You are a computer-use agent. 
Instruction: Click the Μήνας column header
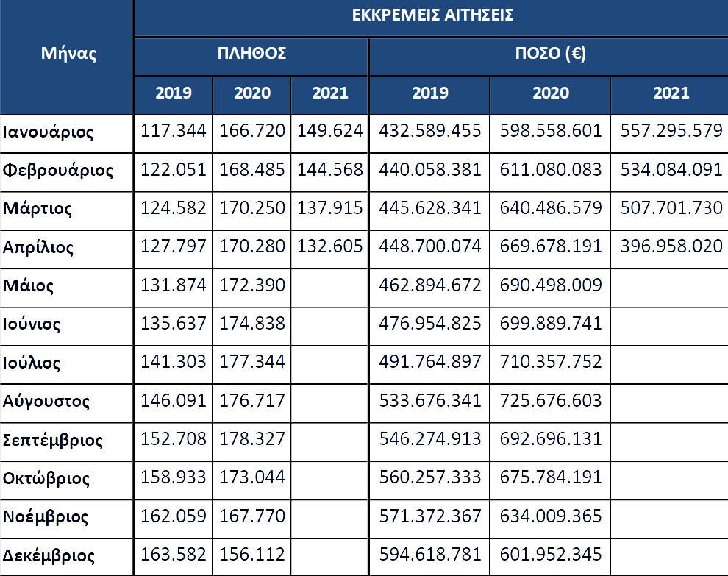pos(67,57)
